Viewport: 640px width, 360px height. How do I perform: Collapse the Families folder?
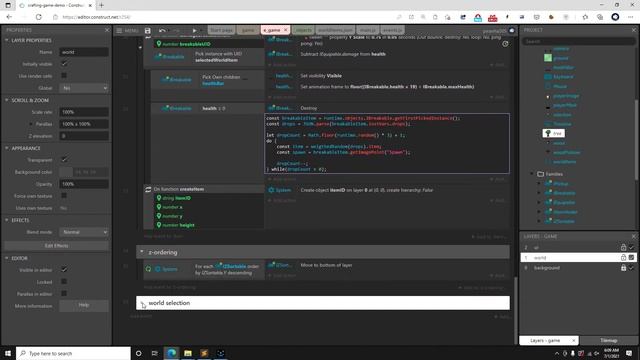pos(532,174)
